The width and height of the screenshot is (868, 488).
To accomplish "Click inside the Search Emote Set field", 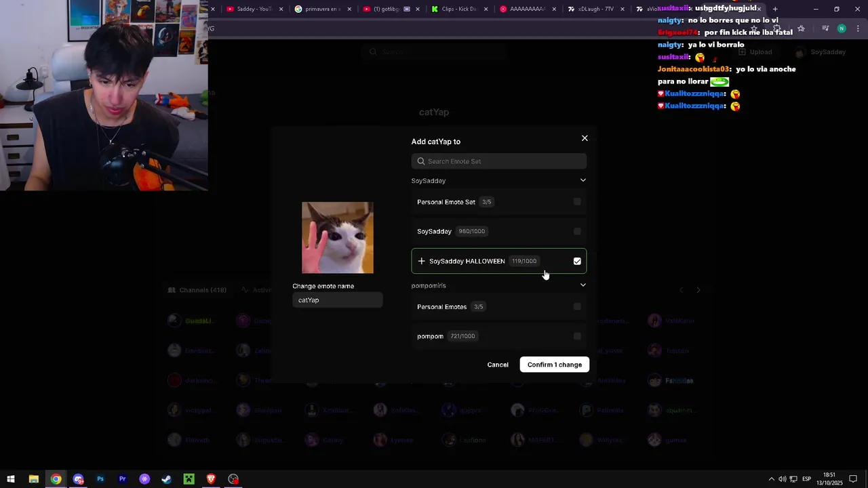I will 499,161.
